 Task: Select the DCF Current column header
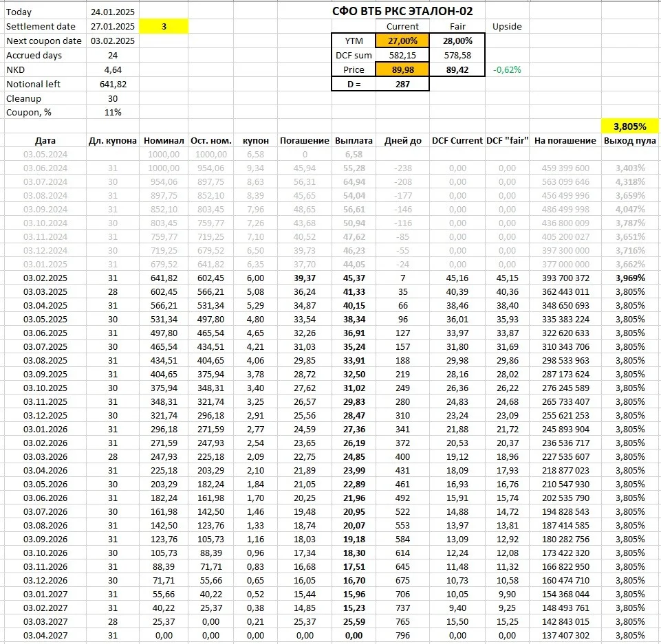457,141
